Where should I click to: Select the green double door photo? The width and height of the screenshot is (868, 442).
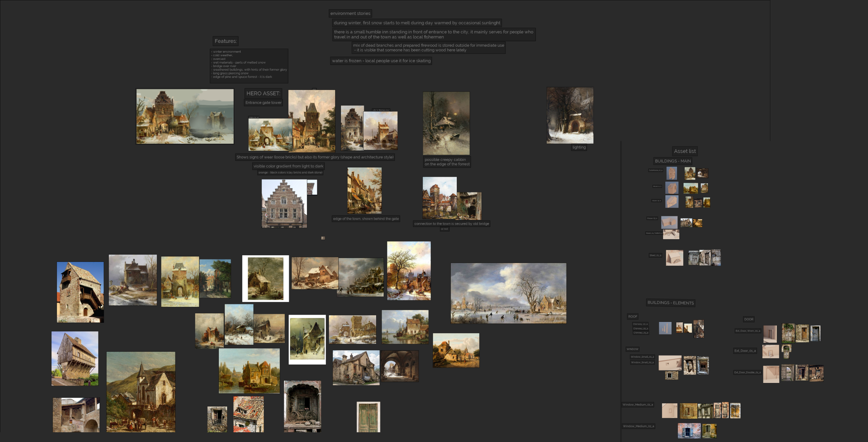368,417
